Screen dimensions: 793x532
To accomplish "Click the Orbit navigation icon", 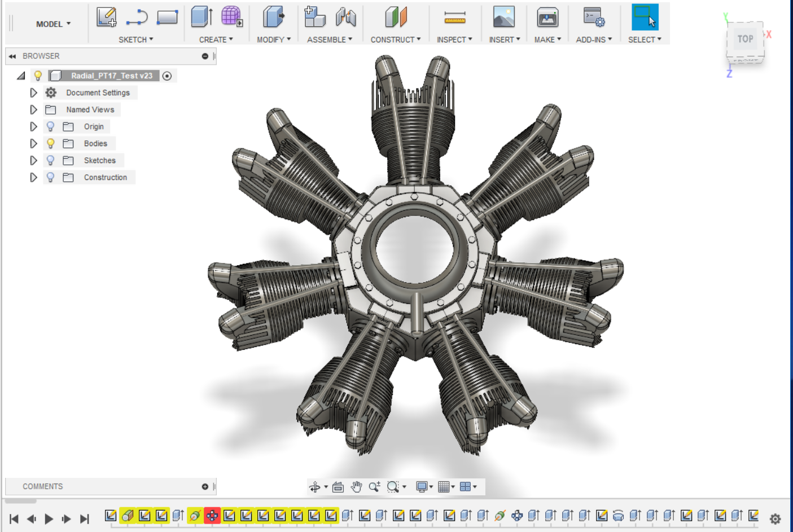I will [x=315, y=487].
